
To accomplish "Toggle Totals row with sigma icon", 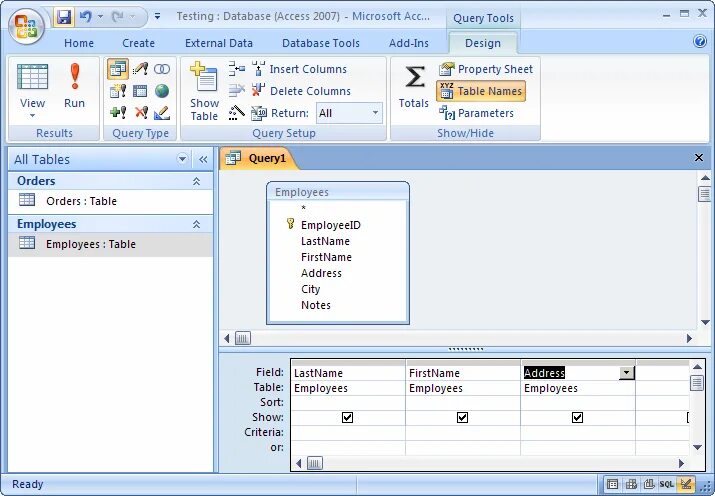I will coord(414,87).
